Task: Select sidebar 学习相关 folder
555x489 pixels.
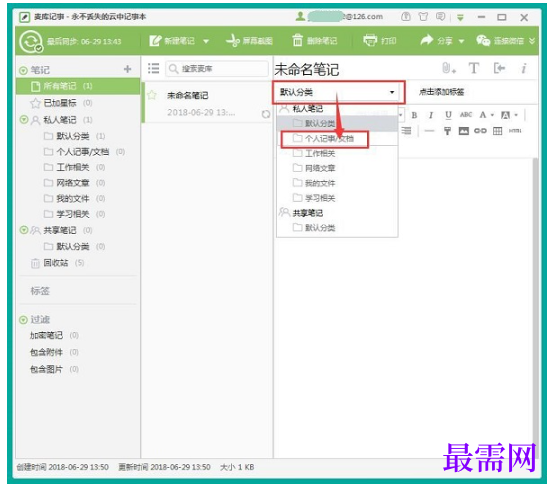Action: (x=73, y=214)
